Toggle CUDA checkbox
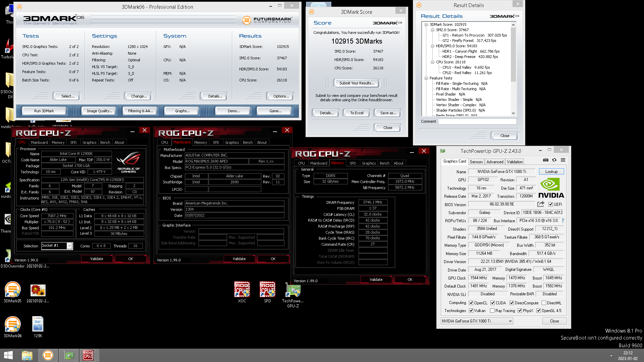 click(493, 303)
